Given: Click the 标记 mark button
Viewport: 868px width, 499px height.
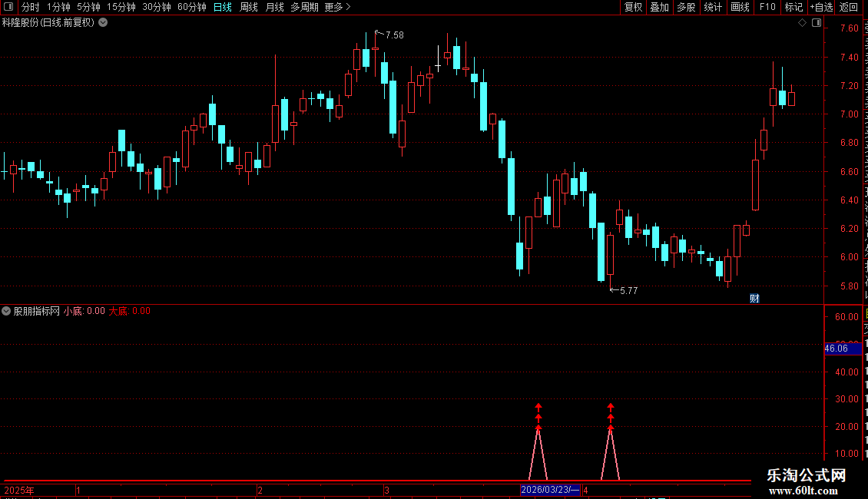Looking at the screenshot, I should [x=793, y=7].
